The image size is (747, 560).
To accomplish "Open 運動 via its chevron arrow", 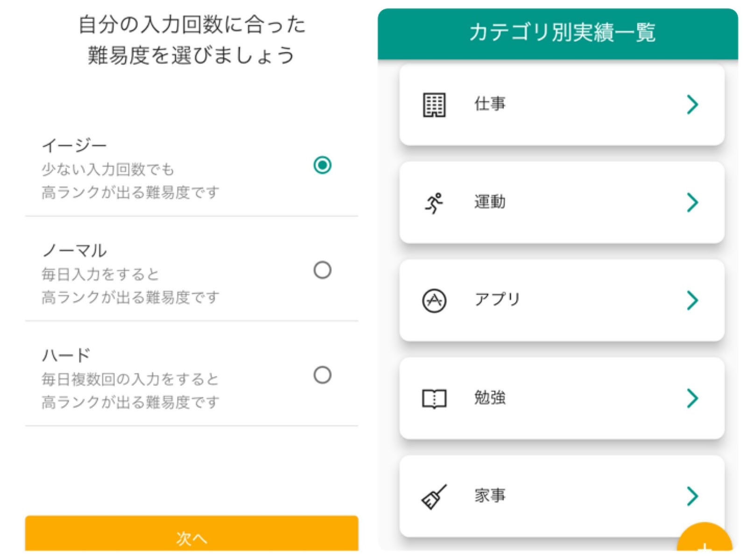I will coord(692,203).
